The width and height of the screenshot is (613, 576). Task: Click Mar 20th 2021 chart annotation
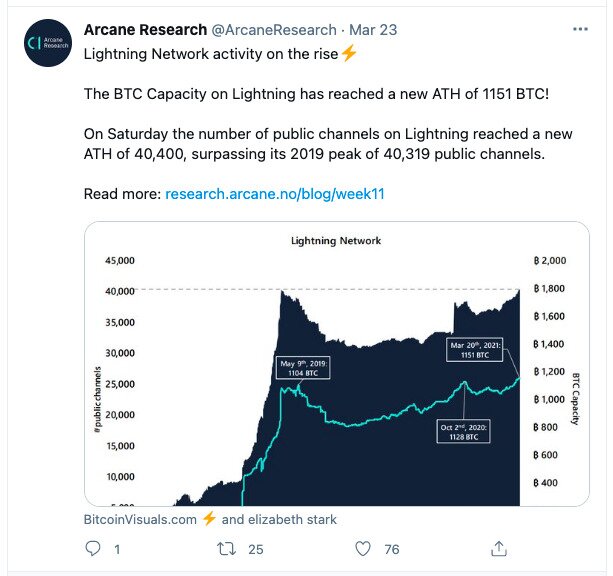coord(474,350)
